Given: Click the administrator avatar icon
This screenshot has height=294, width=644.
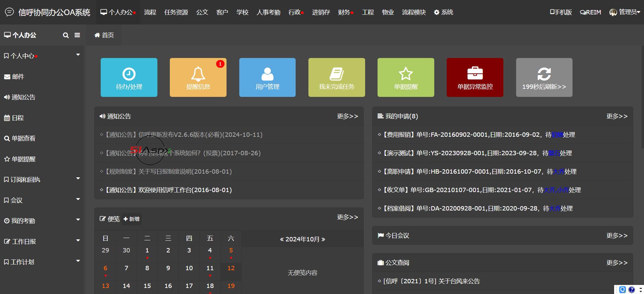Looking at the screenshot, I should 613,12.
